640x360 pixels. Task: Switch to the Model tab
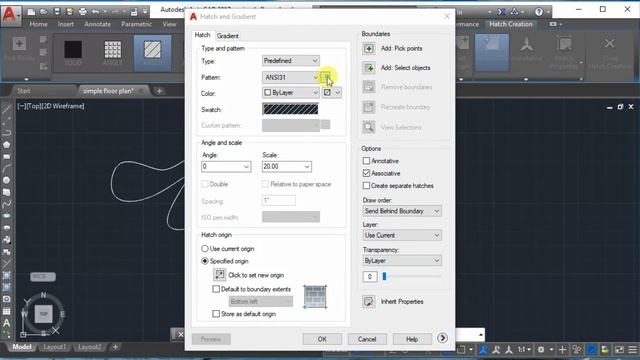[x=22, y=347]
